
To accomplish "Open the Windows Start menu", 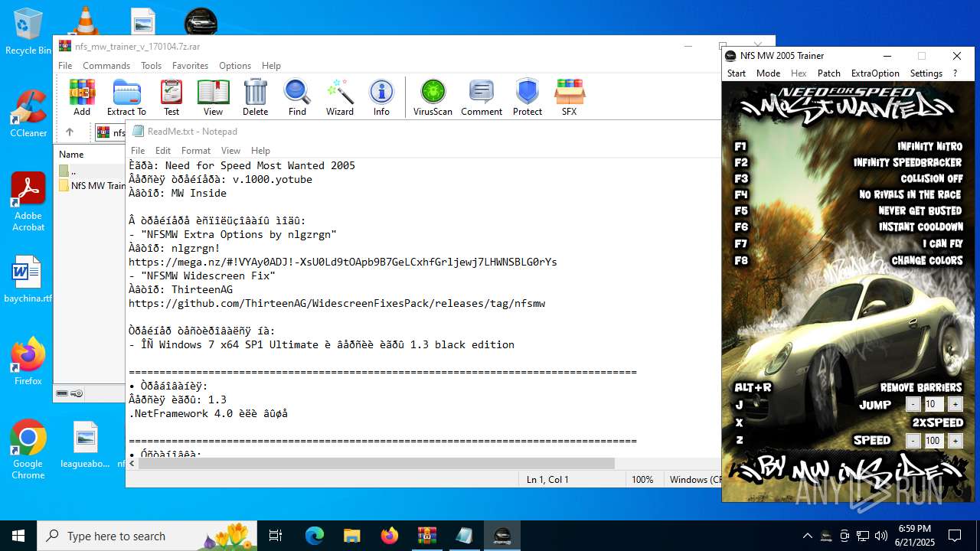I will pos(18,536).
